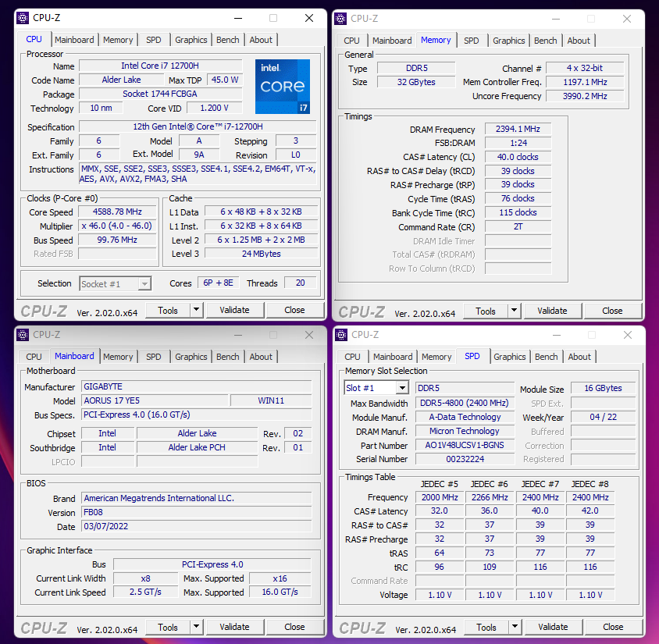Open Tools dropdown arrow in Memory window
Image resolution: width=659 pixels, height=644 pixels.
514,311
